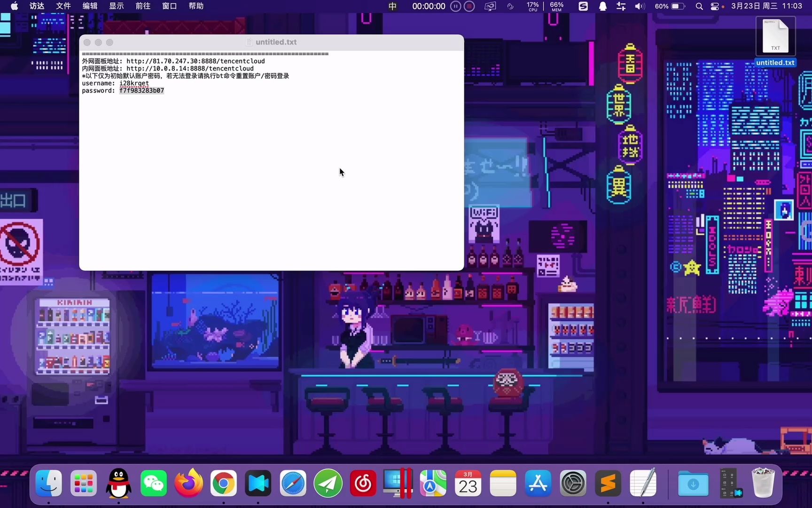The width and height of the screenshot is (812, 508).
Task: Open the 文件 menu
Action: pos(63,6)
